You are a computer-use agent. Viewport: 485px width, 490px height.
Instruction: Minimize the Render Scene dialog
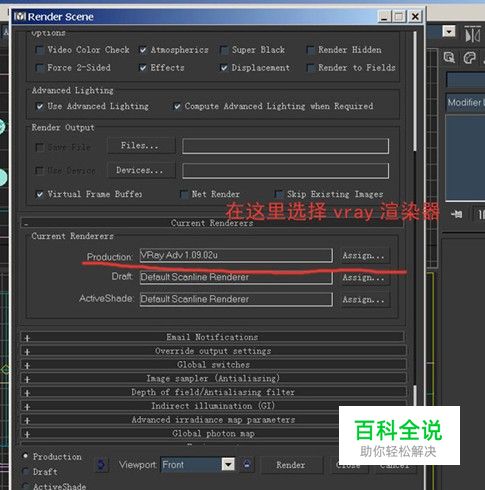(x=384, y=16)
